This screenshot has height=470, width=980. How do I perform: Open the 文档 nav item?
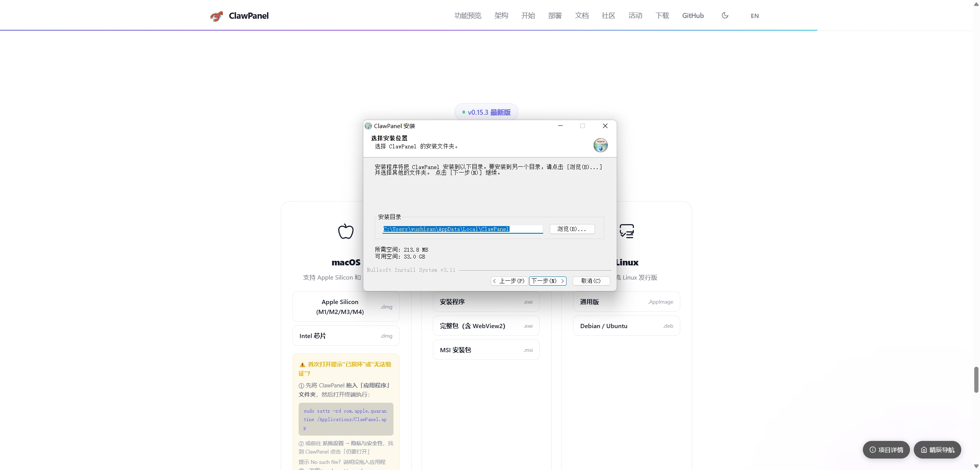[x=581, y=16]
